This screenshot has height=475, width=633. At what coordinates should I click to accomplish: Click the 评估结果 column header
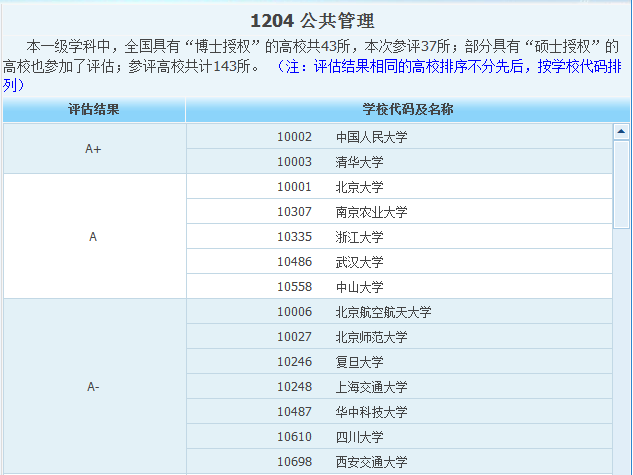(x=94, y=109)
